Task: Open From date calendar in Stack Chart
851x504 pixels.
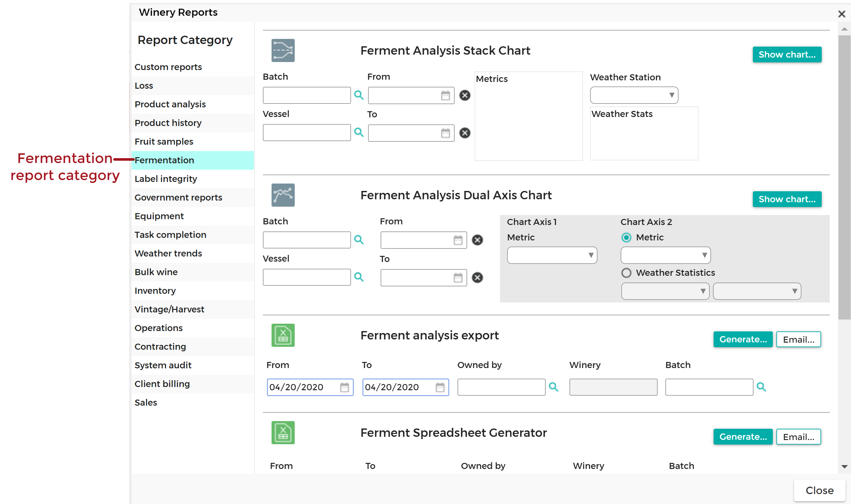Action: click(x=445, y=95)
